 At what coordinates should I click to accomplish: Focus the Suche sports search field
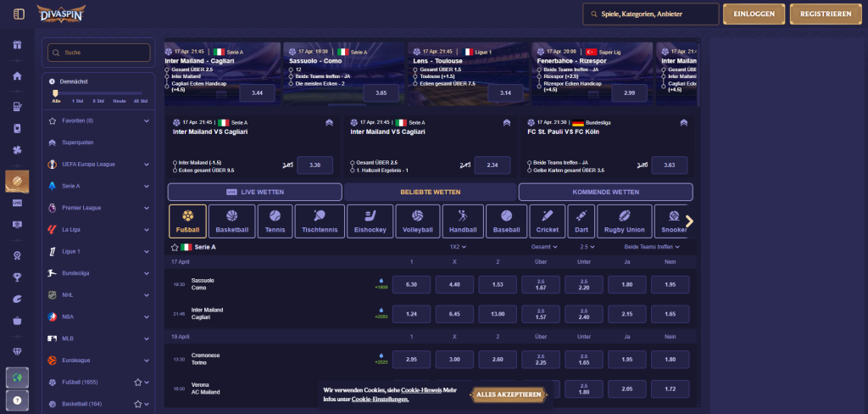98,53
